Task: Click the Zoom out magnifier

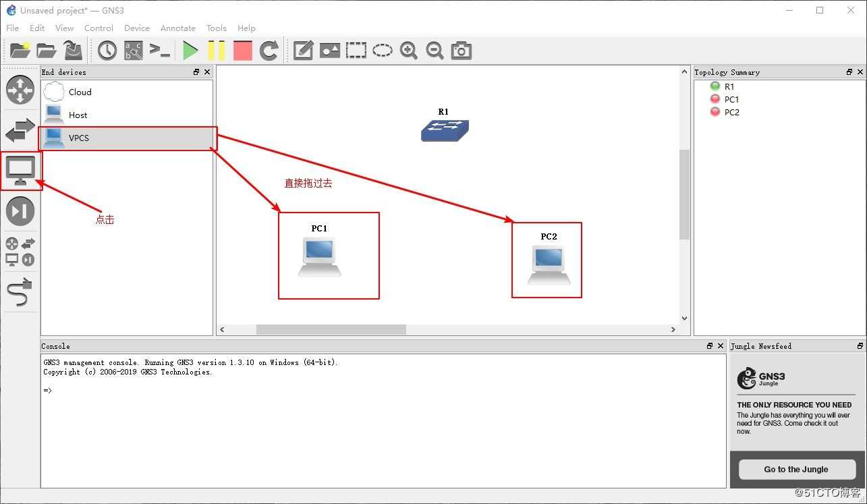Action: point(435,50)
